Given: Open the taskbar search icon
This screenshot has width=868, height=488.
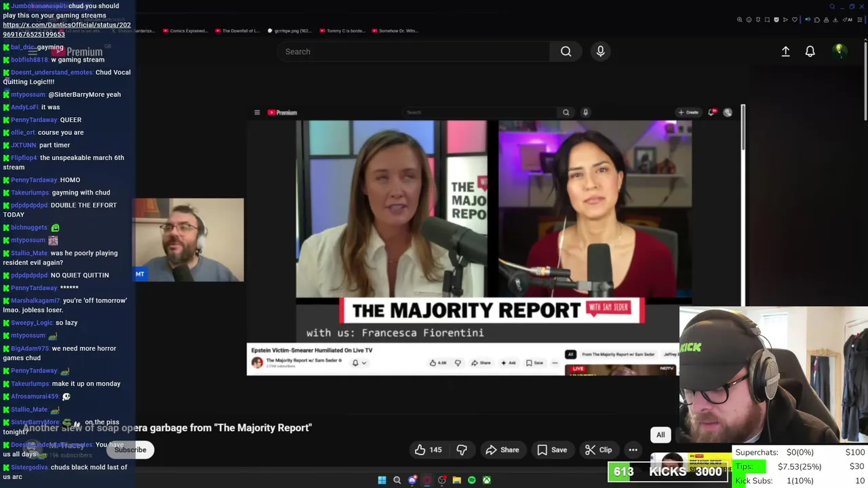Looking at the screenshot, I should 397,480.
